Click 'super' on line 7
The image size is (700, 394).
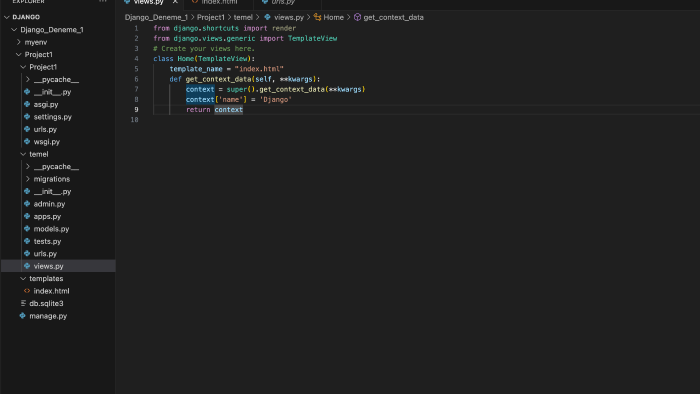(x=237, y=89)
